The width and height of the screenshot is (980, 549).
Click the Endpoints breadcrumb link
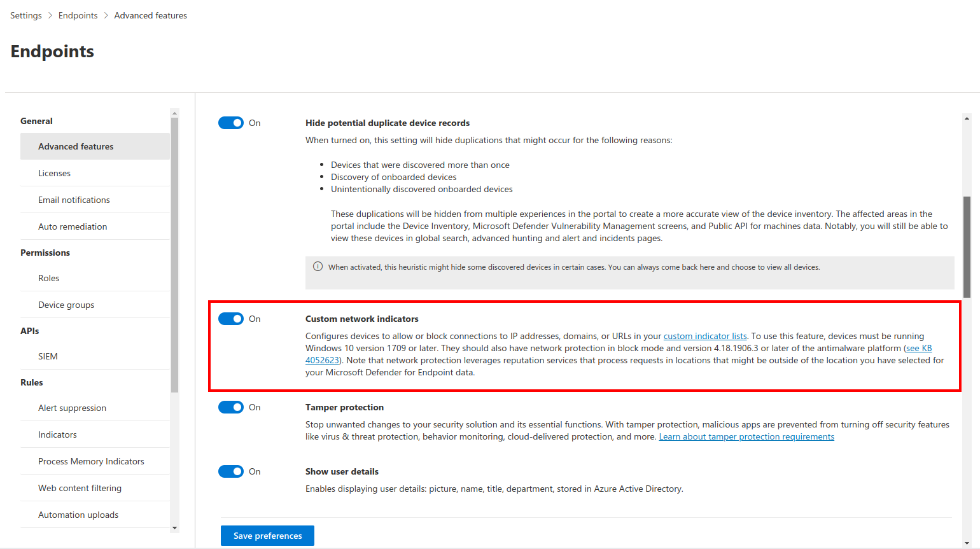tap(78, 15)
